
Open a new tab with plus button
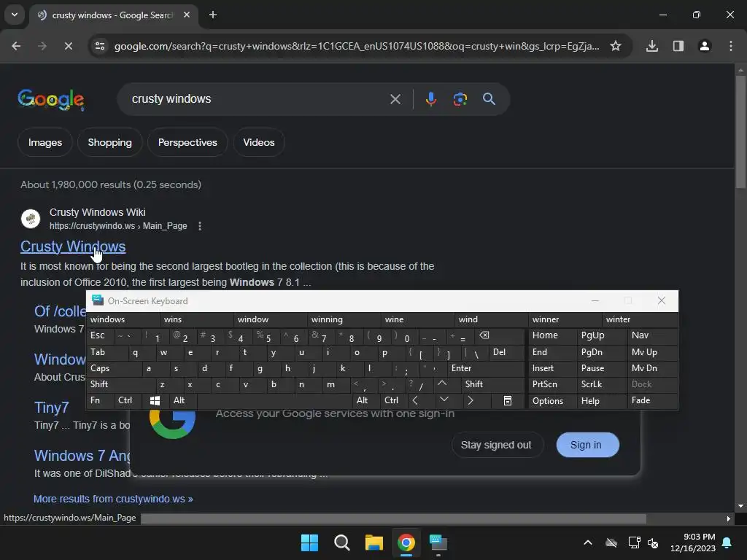tap(213, 15)
